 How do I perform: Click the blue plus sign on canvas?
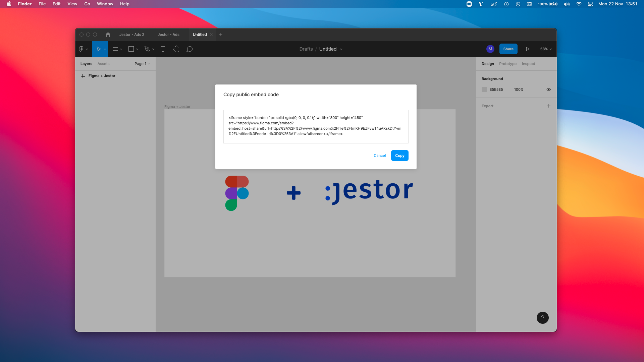[x=293, y=193]
